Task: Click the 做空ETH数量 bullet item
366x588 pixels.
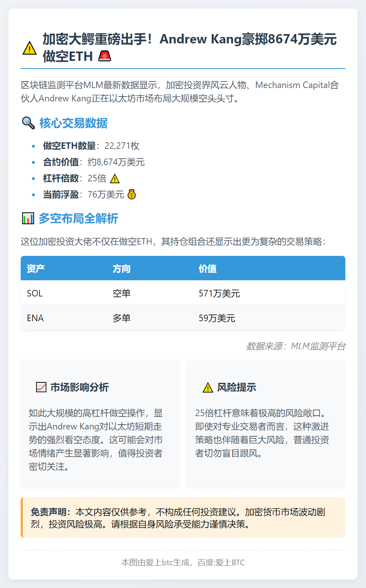Action: pos(91,146)
